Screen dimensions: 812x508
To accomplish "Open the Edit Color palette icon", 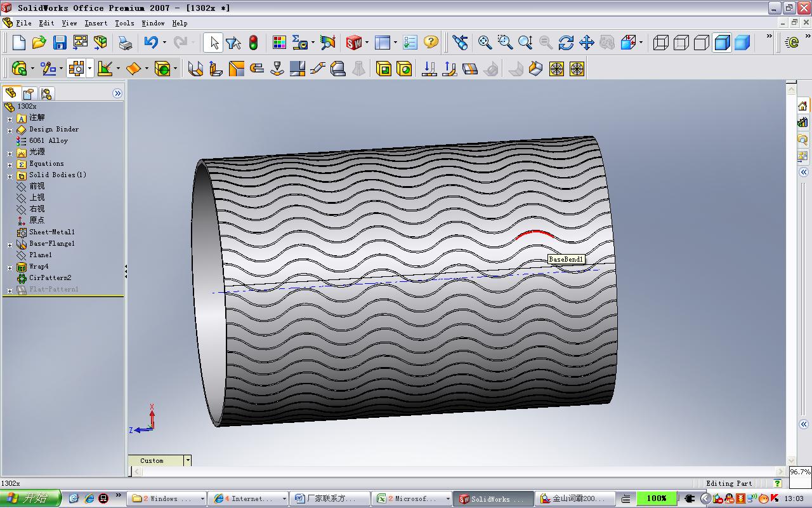I will pyautogui.click(x=279, y=43).
